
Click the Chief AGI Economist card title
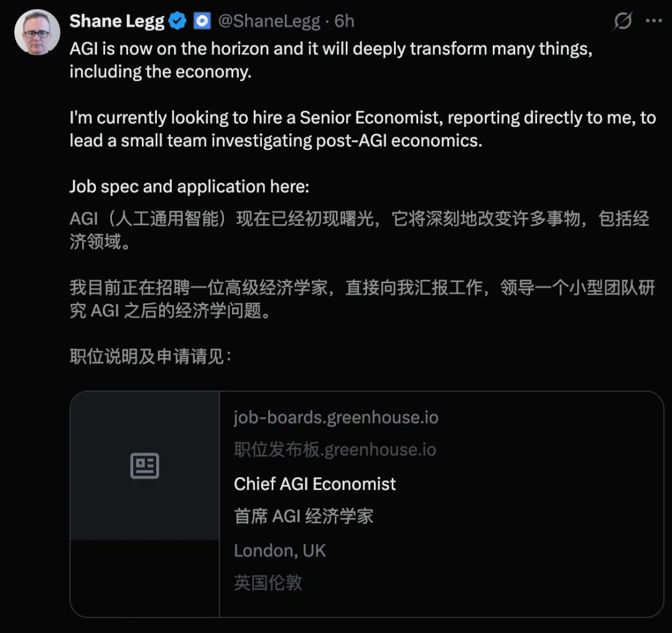click(x=315, y=484)
